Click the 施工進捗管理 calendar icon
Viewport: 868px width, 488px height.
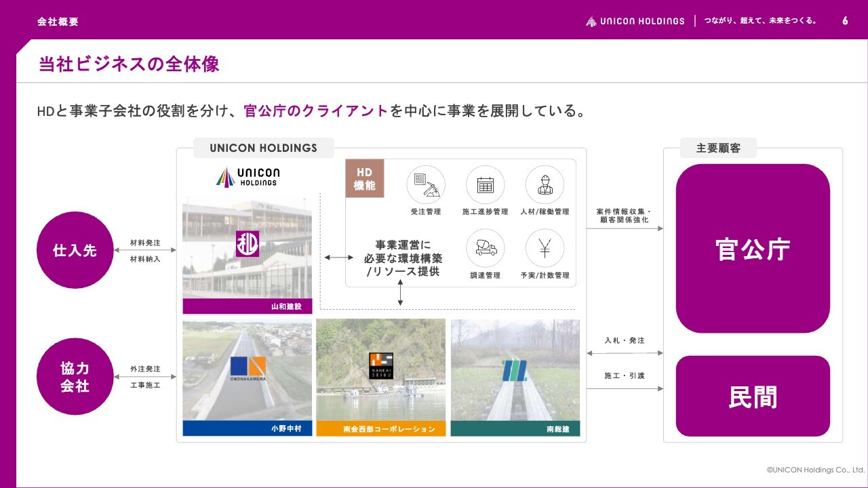[x=485, y=184]
